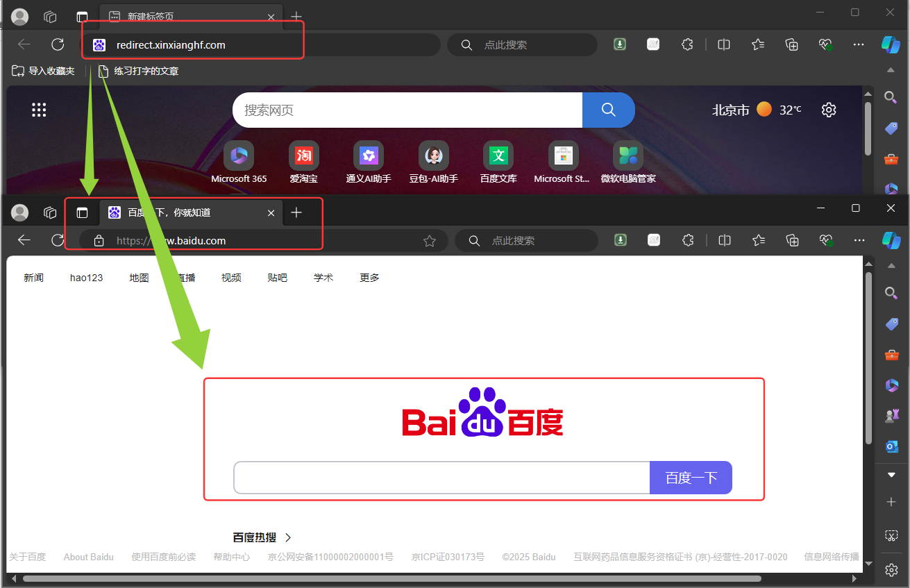This screenshot has width=910, height=588.
Task: Expand 百度热搜 with chevron arrow
Action: pos(289,537)
